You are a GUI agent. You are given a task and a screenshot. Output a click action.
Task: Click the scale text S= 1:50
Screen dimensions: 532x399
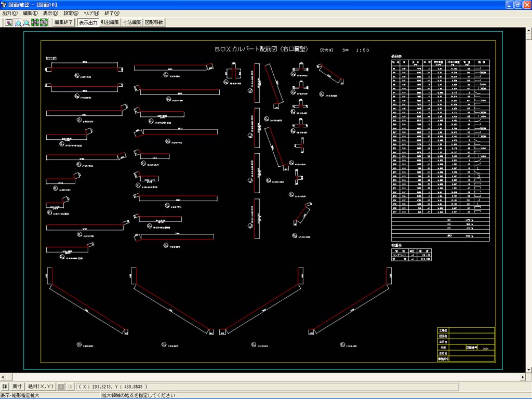point(355,50)
